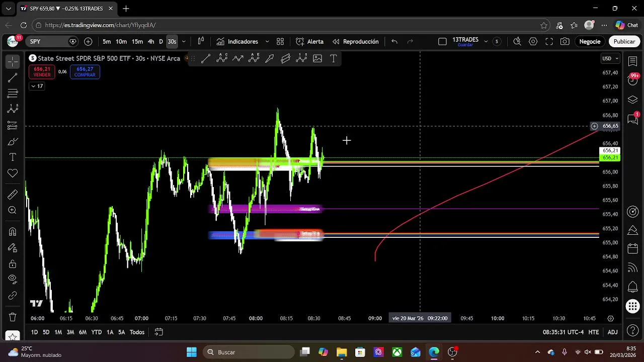Screen dimensions: 644x362
Task: Open indicator templates grid
Action: (x=280, y=41)
